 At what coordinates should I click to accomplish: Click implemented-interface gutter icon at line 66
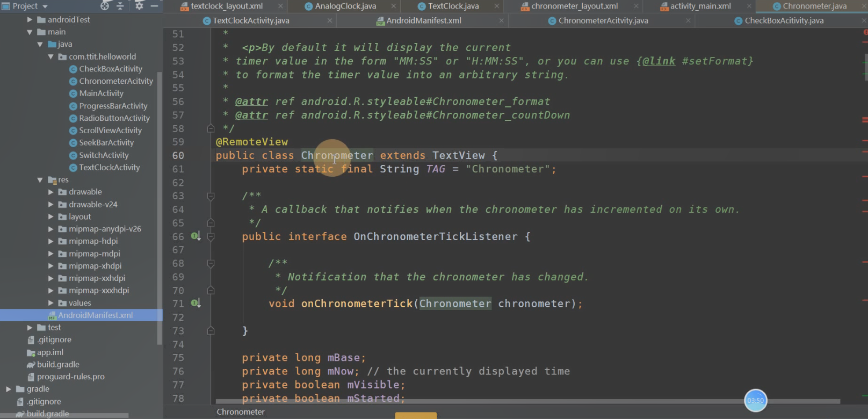point(196,236)
